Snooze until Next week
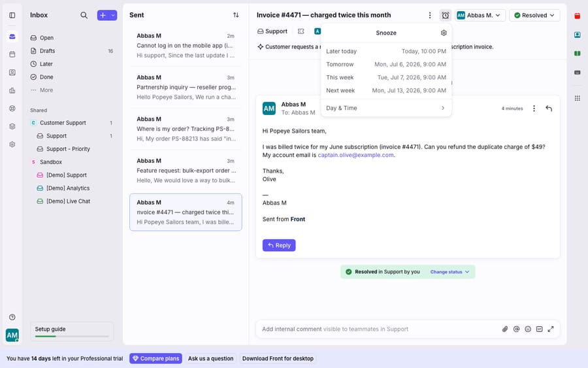 (x=386, y=91)
